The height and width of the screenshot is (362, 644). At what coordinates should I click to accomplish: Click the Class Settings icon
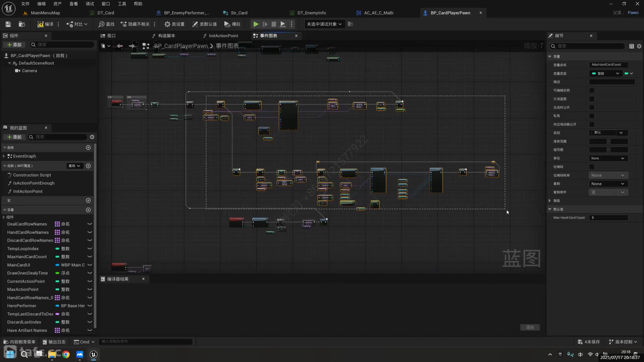click(x=174, y=24)
